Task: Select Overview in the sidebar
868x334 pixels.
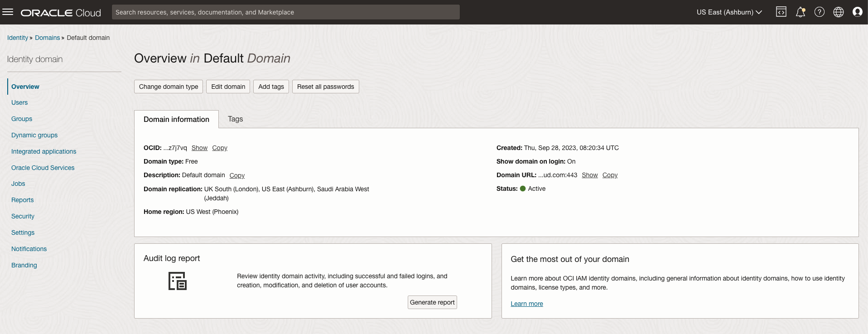Action: (x=25, y=87)
